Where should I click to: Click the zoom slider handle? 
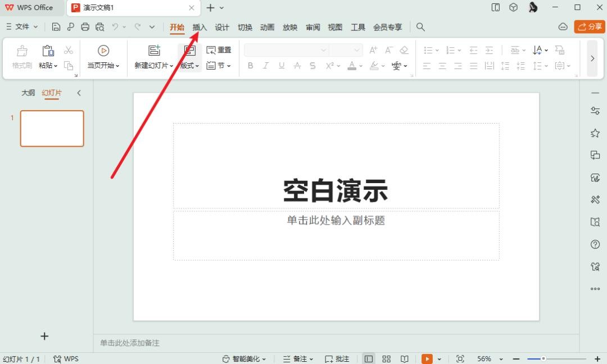[x=543, y=359]
